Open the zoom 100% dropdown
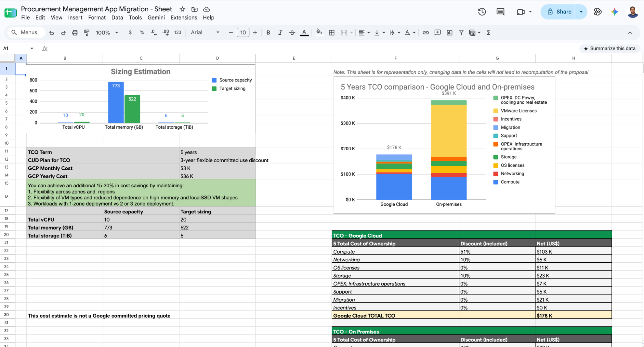The width and height of the screenshot is (644, 347). [x=107, y=33]
